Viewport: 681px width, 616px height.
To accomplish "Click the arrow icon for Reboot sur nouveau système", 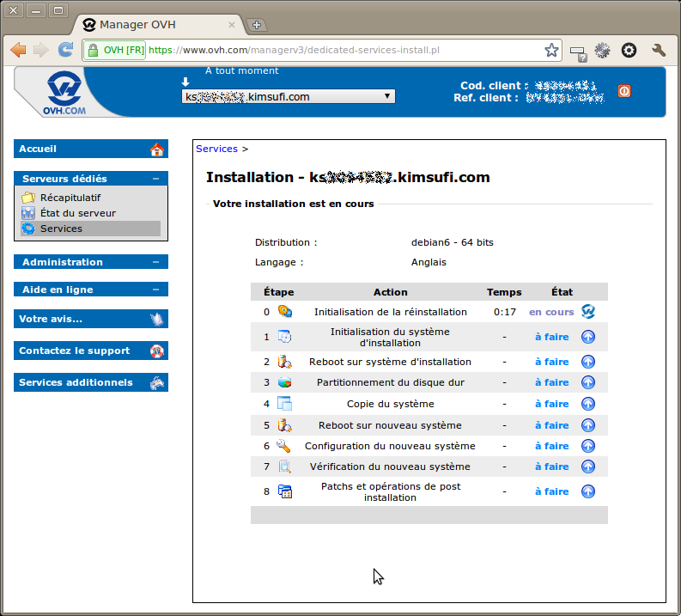I will (x=588, y=425).
